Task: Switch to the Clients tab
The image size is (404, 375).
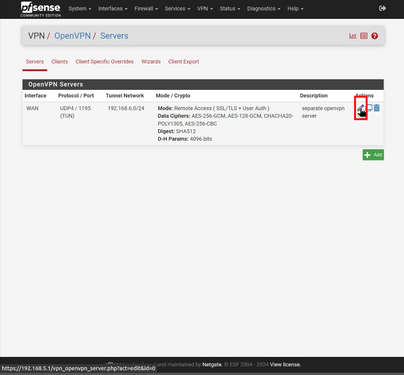Action: tap(60, 62)
